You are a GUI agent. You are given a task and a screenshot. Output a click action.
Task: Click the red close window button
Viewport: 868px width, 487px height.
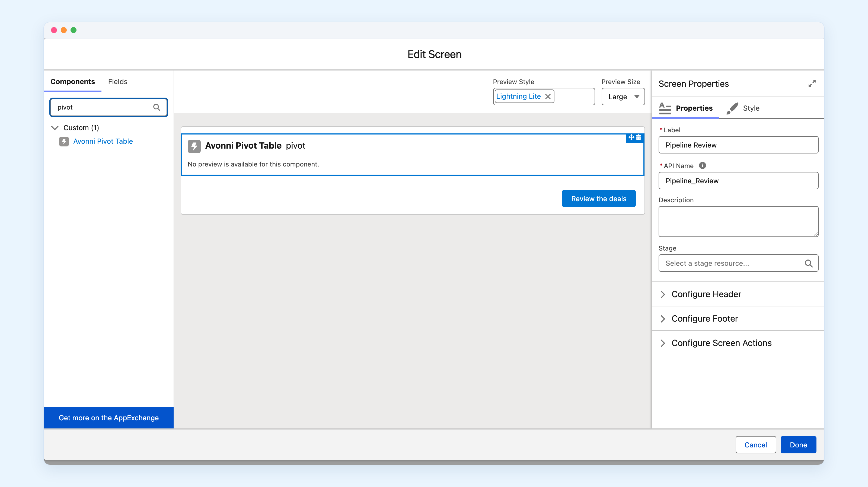pyautogui.click(x=54, y=30)
